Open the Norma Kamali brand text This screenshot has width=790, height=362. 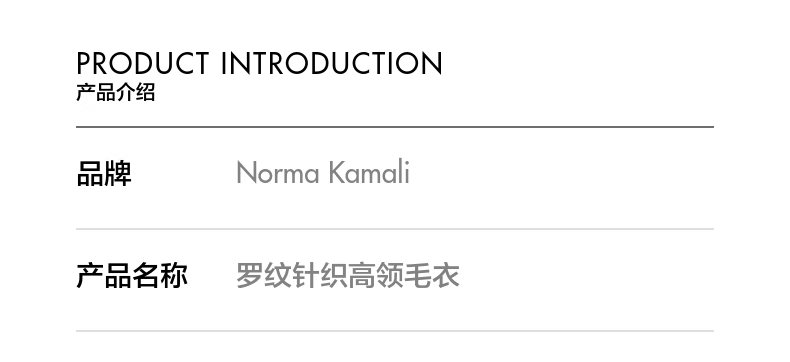pos(323,173)
